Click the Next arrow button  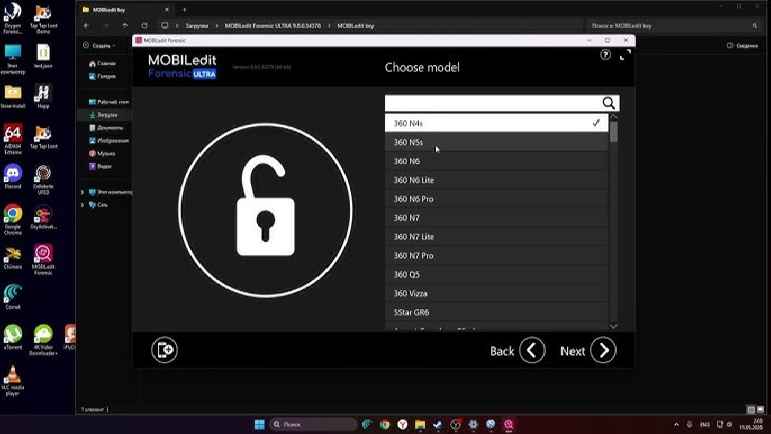pyautogui.click(x=603, y=350)
